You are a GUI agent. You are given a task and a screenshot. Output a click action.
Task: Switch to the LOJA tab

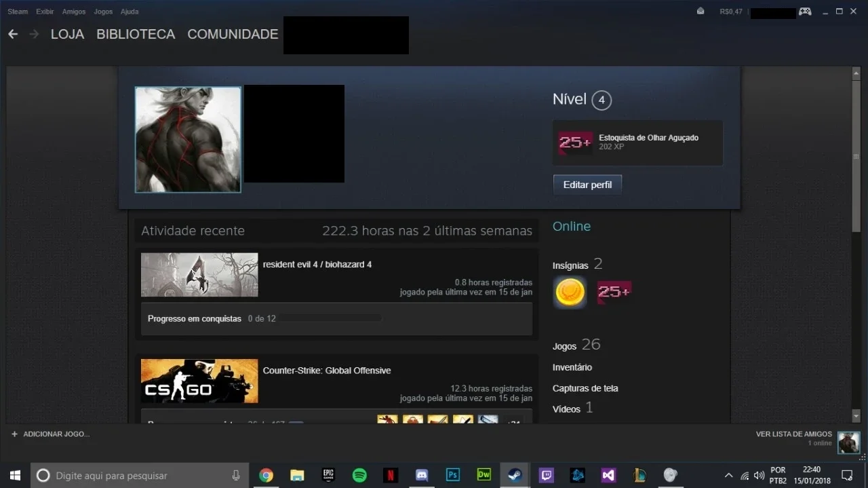coord(67,34)
